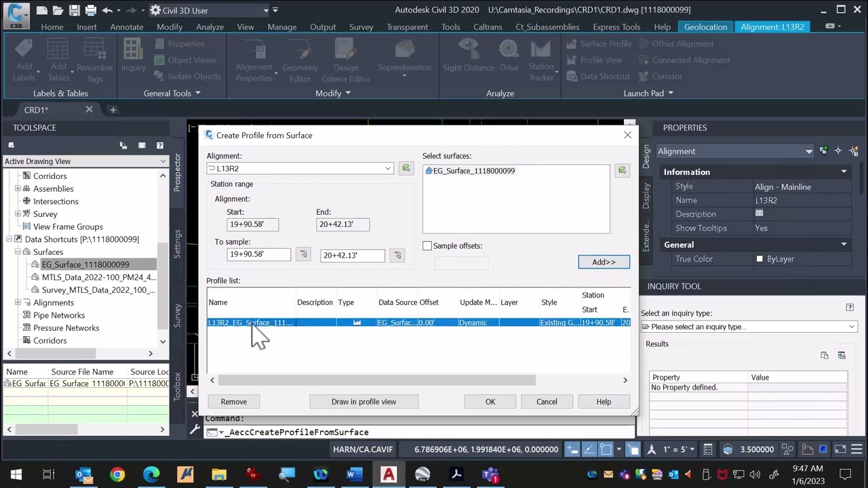The height and width of the screenshot is (488, 868).
Task: Toggle the object snap button in status bar
Action: [x=606, y=449]
